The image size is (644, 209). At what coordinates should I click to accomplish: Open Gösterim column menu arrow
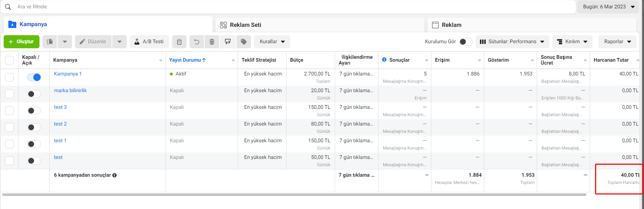(x=532, y=60)
